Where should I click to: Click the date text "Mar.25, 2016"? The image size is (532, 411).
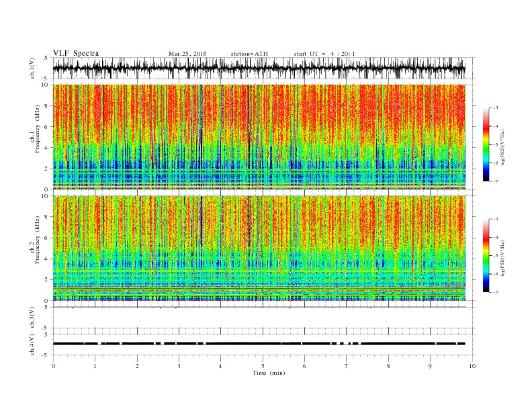[187, 54]
